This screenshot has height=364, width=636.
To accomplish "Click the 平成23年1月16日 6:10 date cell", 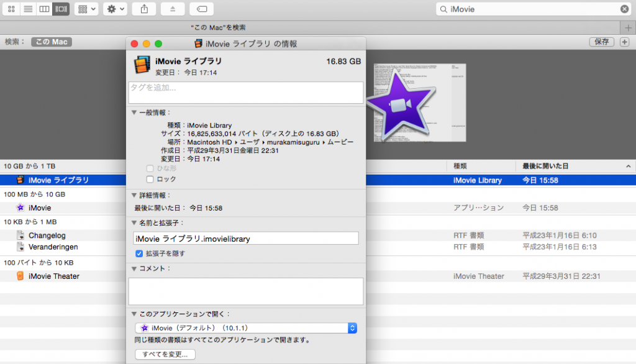I will (560, 235).
